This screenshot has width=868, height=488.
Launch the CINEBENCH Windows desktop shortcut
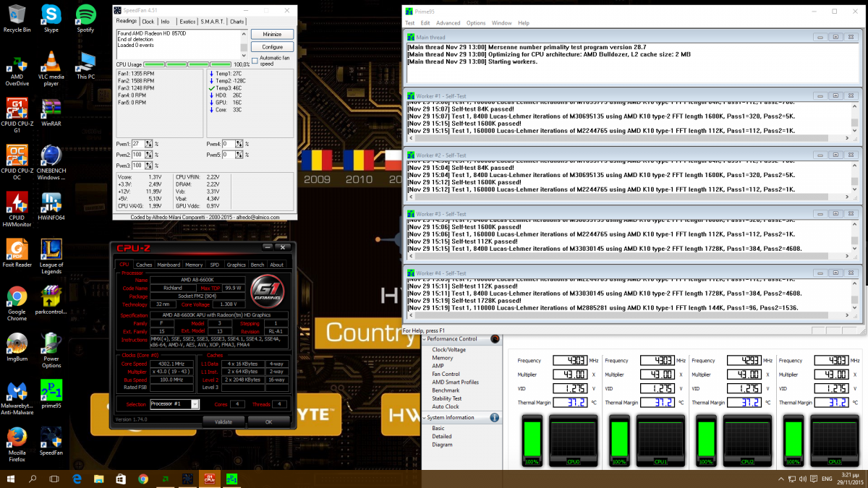(x=51, y=162)
